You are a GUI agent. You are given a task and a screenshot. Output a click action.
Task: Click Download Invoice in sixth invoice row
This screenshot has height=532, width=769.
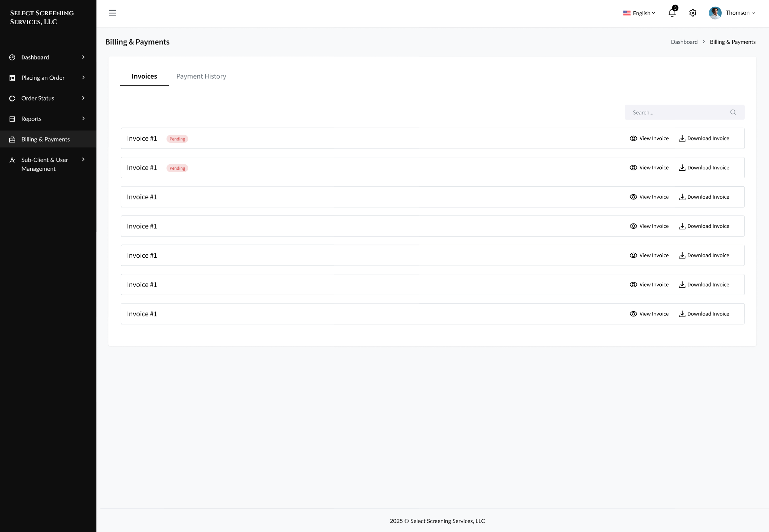click(704, 285)
